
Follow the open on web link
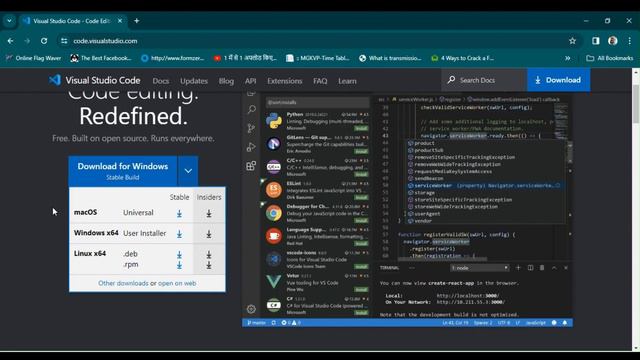click(x=177, y=283)
